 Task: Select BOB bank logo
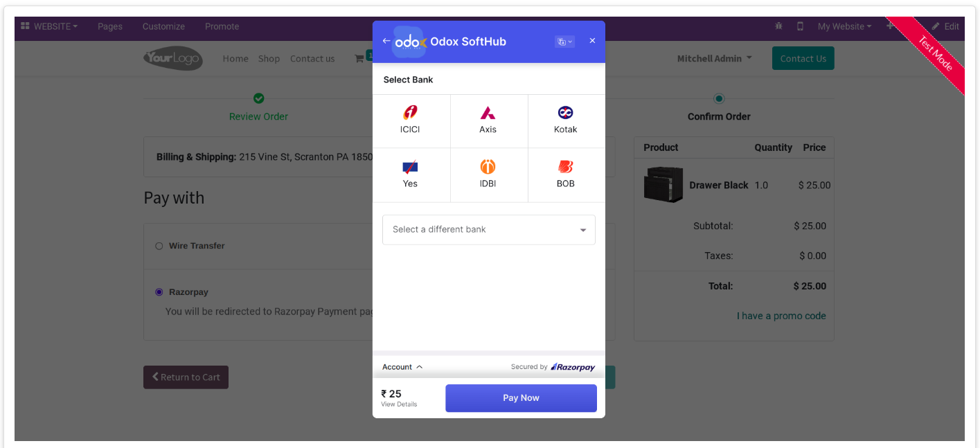pos(565,167)
